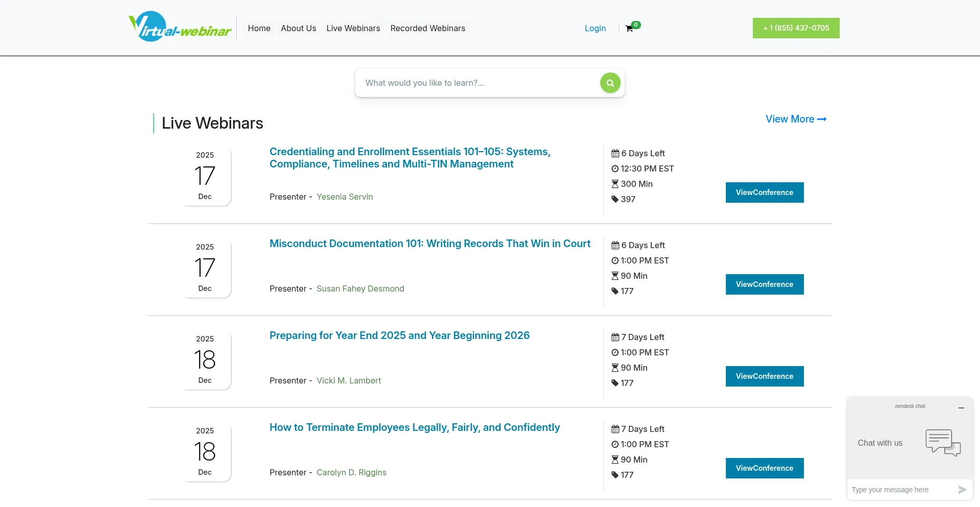Focus the 'What would you like to learn' search field
Image resolution: width=980 pixels, height=507 pixels.
tap(480, 83)
